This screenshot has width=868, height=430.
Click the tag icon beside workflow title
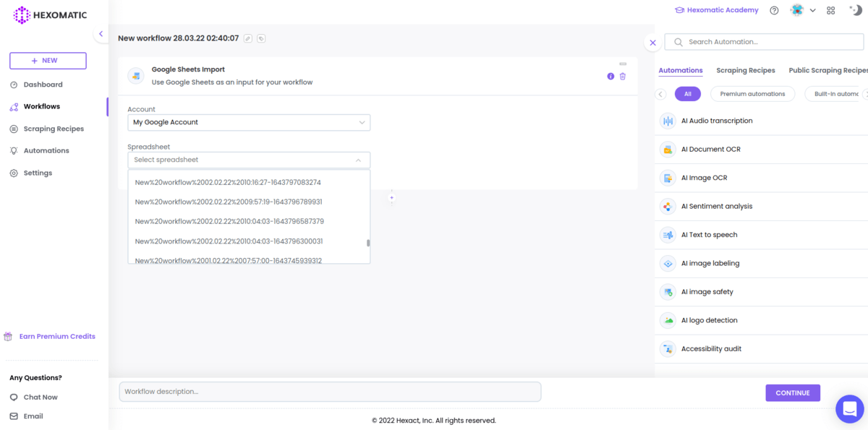pyautogui.click(x=261, y=38)
